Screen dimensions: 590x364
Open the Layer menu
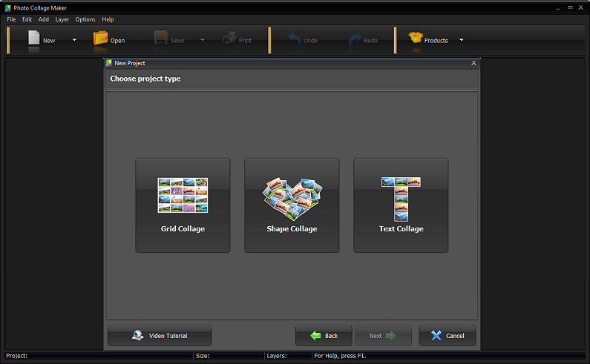point(62,19)
